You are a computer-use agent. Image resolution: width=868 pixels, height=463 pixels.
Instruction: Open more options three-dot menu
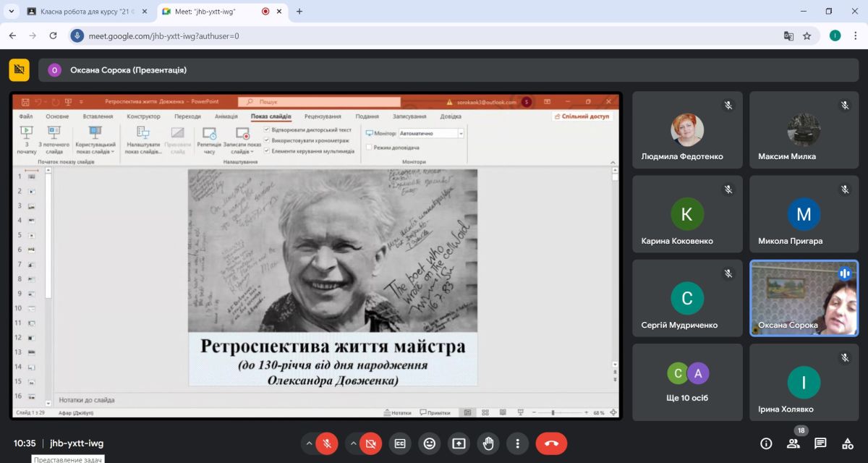[517, 443]
